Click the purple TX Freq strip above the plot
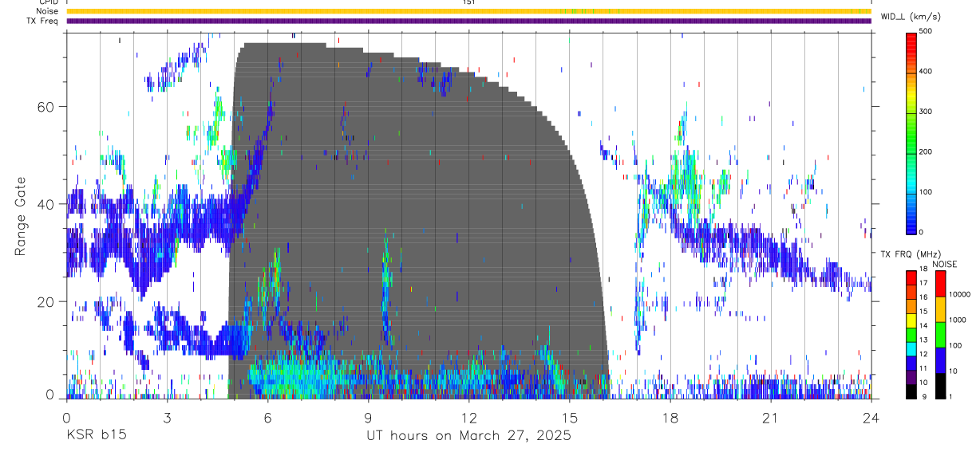The width and height of the screenshot is (980, 452). pyautogui.click(x=469, y=21)
